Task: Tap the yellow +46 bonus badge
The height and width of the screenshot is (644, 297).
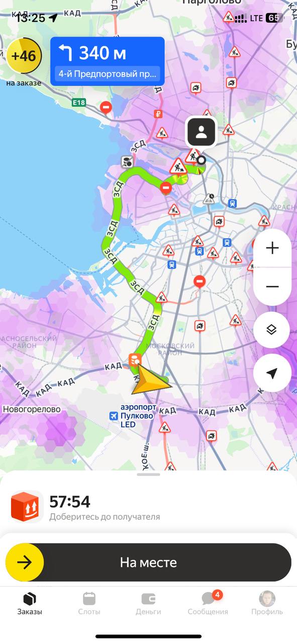Action: pos(24,55)
